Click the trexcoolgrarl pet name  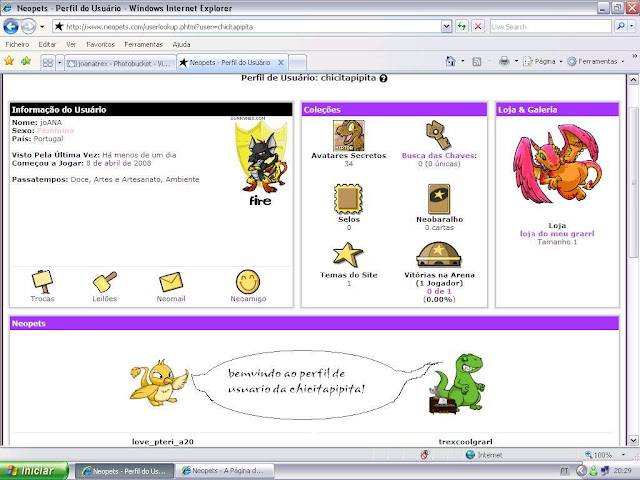pos(466,442)
